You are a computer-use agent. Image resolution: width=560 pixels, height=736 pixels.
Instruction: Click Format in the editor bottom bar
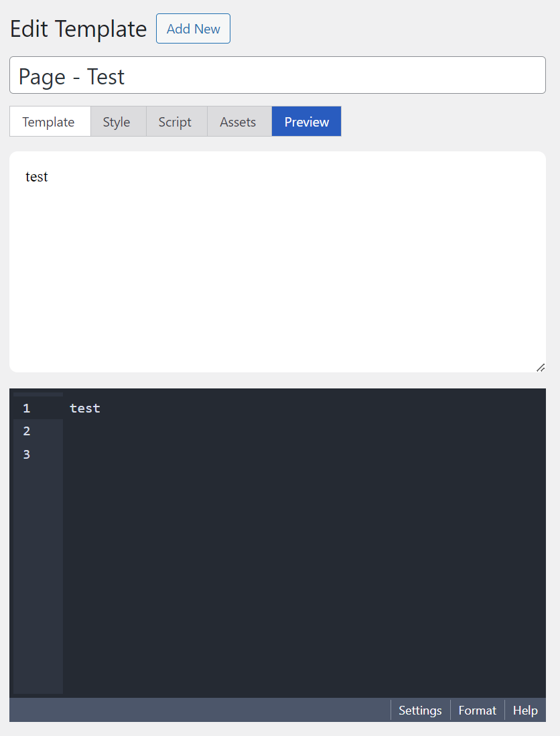[x=478, y=710]
